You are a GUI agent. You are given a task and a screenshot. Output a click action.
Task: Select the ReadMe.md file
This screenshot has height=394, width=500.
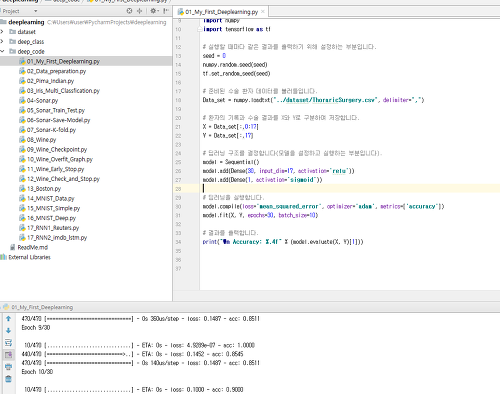[29, 247]
